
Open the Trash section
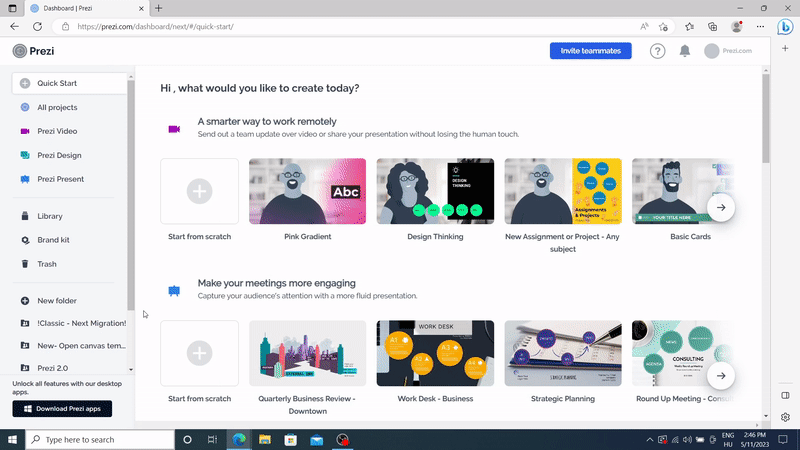tap(46, 264)
